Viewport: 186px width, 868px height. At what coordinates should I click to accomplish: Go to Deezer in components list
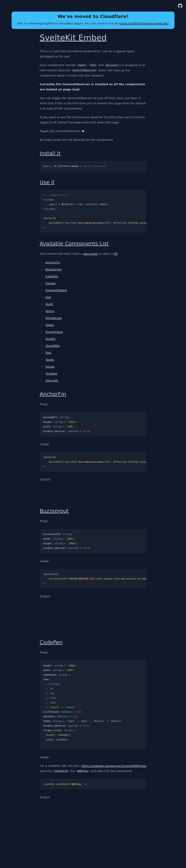(51, 283)
